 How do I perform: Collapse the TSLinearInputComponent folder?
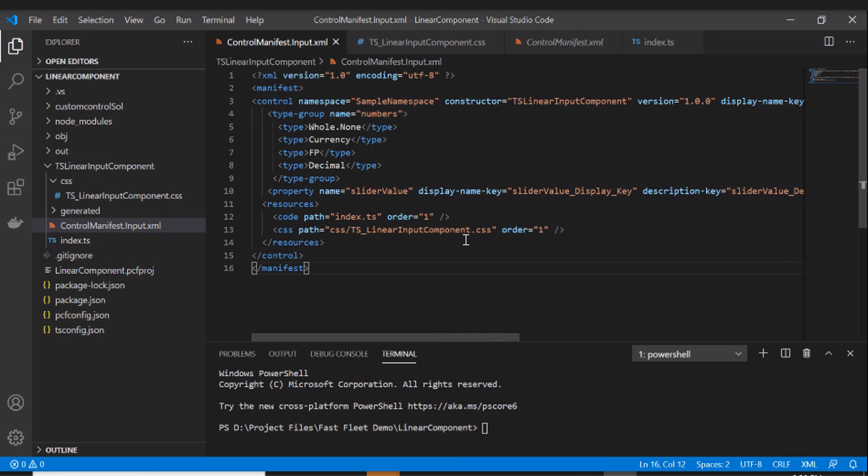pos(104,166)
